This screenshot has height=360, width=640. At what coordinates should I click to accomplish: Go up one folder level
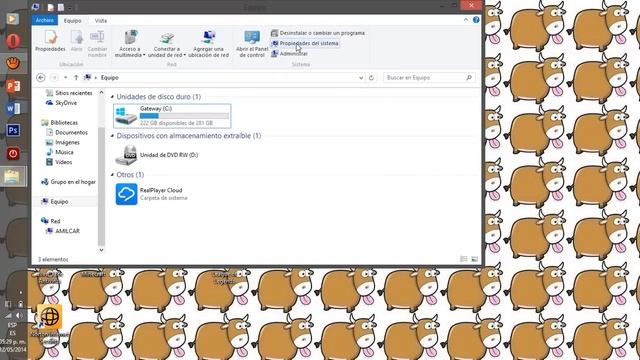click(76, 78)
